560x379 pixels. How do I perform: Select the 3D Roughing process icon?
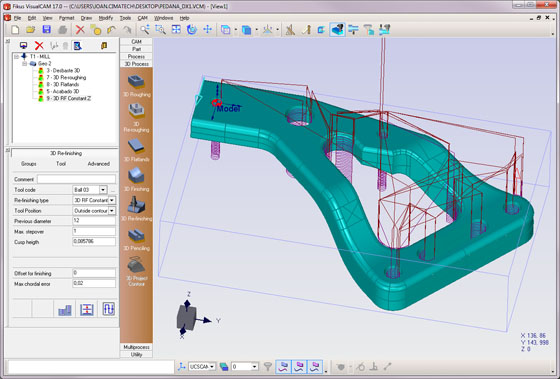click(x=136, y=82)
